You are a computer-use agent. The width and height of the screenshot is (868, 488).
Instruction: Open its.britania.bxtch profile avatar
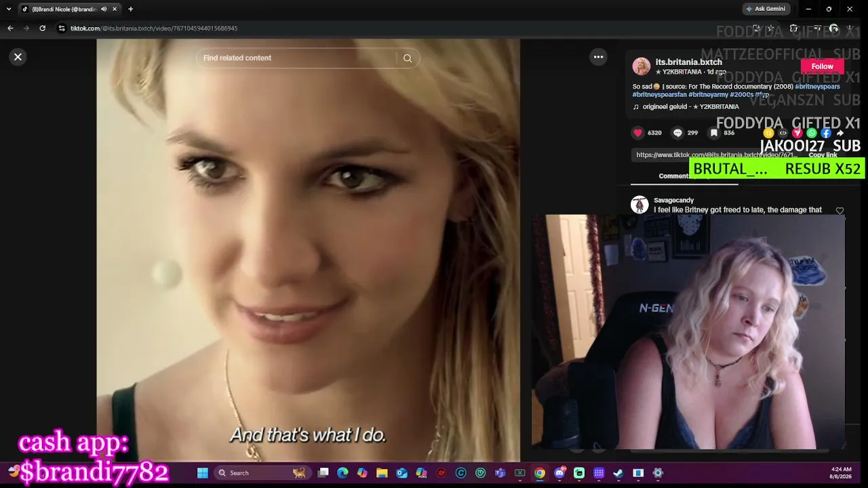(642, 66)
